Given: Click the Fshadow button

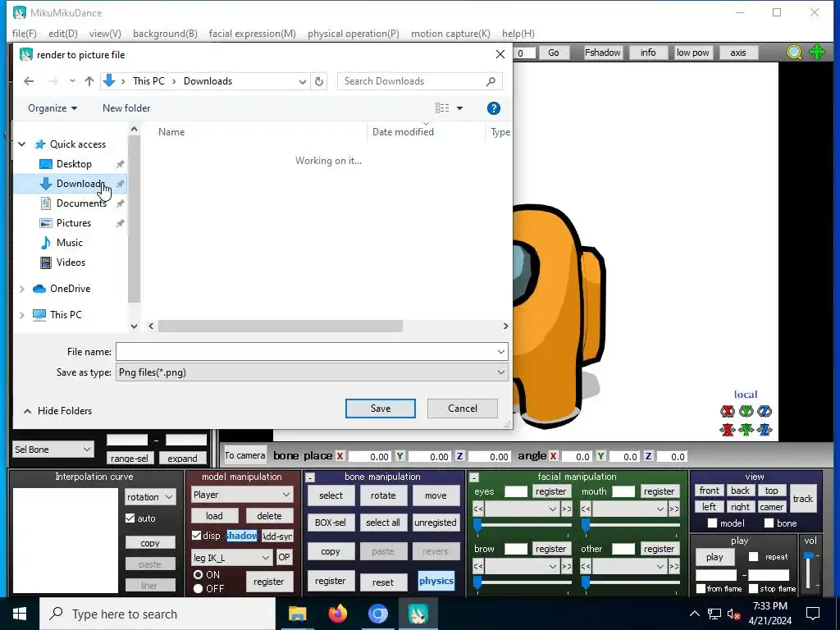Looking at the screenshot, I should 602,52.
